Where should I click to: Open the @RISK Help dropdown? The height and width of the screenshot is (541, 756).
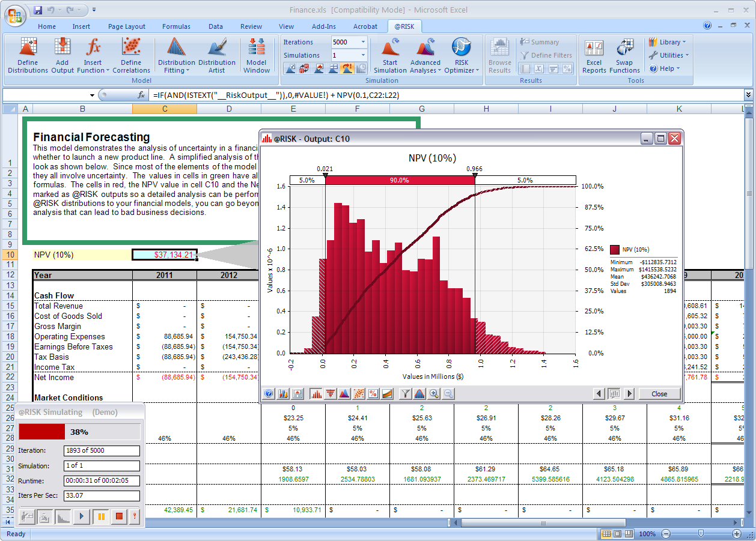click(x=665, y=68)
